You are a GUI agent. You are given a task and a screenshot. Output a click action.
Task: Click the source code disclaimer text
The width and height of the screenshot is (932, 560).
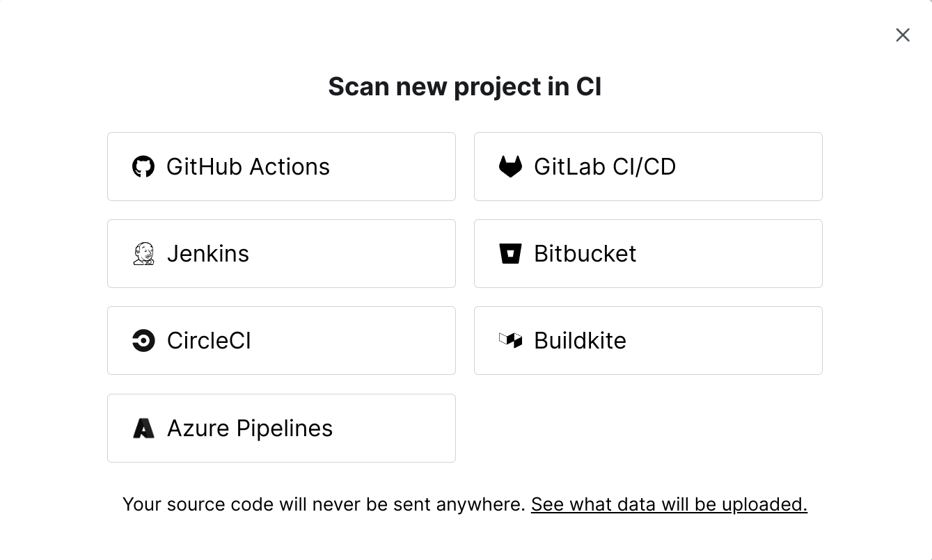coord(324,504)
